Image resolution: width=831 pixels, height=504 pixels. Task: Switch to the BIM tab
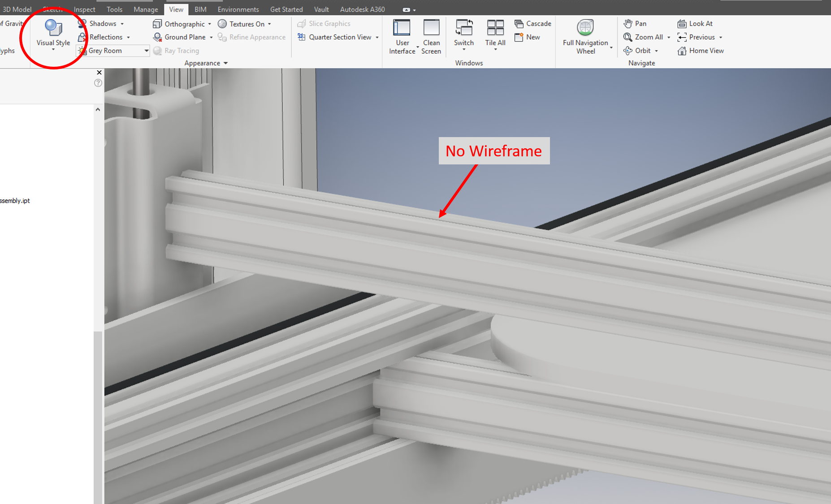(200, 9)
